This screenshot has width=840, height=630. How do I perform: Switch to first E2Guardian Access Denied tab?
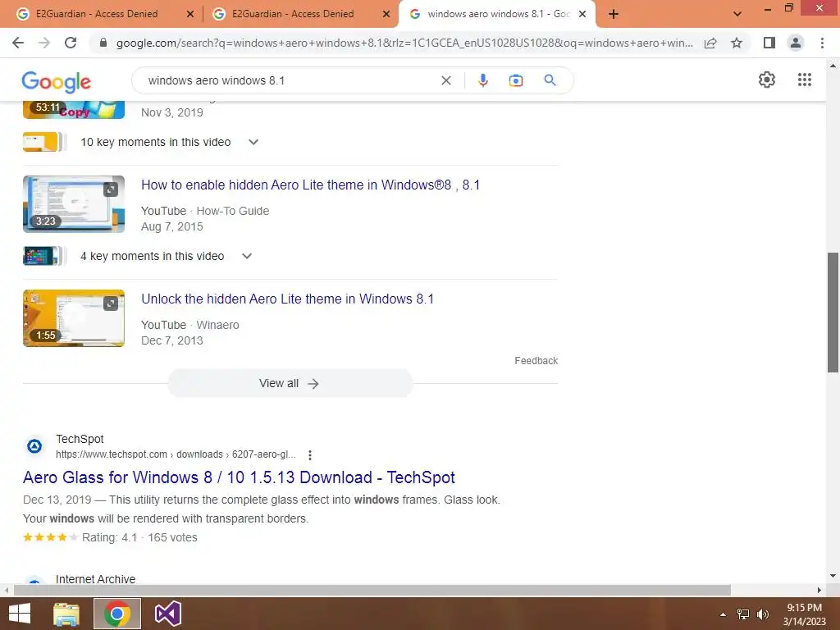point(97,14)
